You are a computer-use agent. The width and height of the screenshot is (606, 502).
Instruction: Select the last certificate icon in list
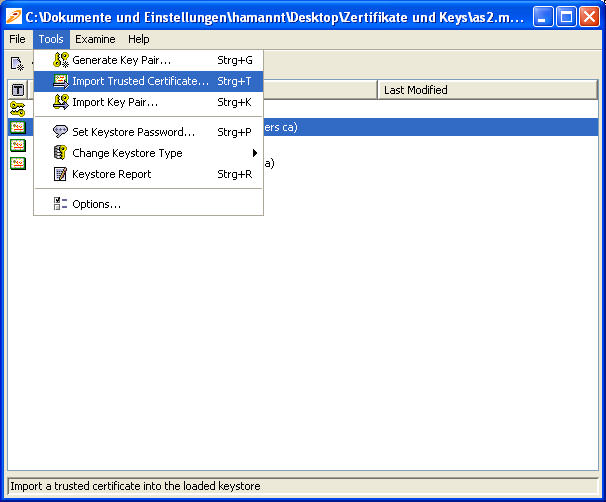17,163
